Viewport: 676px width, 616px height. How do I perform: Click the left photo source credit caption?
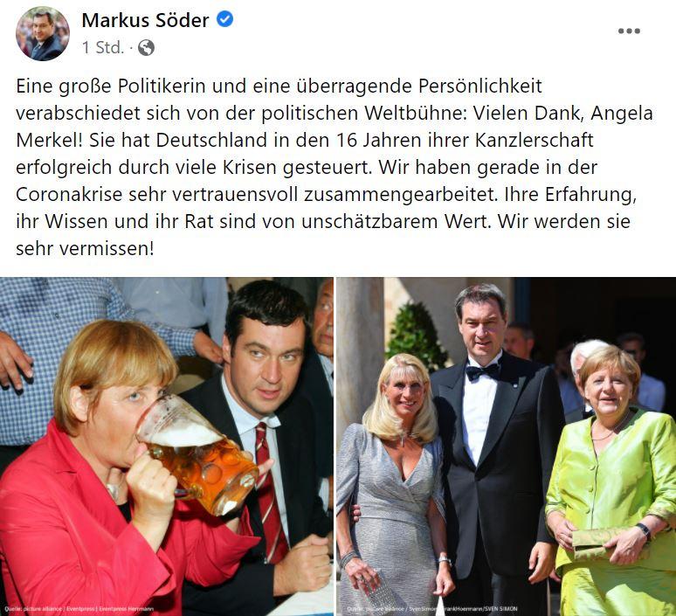[x=79, y=609]
